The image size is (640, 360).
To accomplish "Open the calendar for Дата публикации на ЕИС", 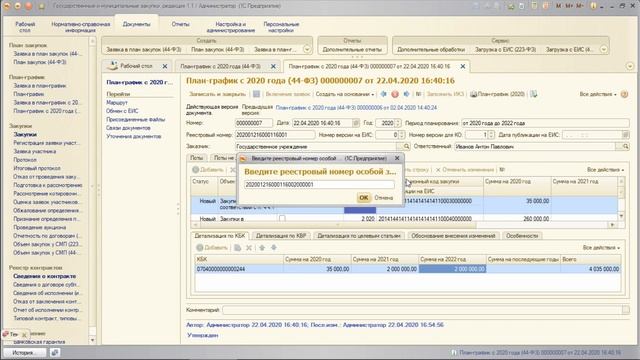I will [x=625, y=135].
